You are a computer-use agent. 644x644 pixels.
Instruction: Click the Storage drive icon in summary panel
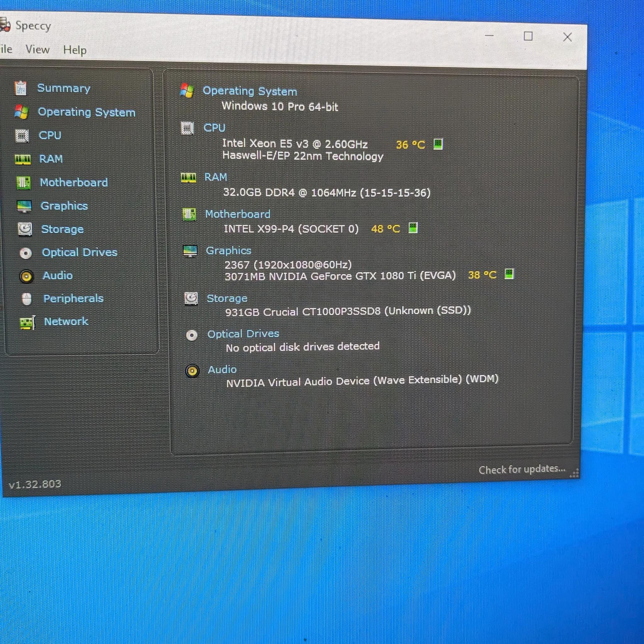(x=191, y=298)
